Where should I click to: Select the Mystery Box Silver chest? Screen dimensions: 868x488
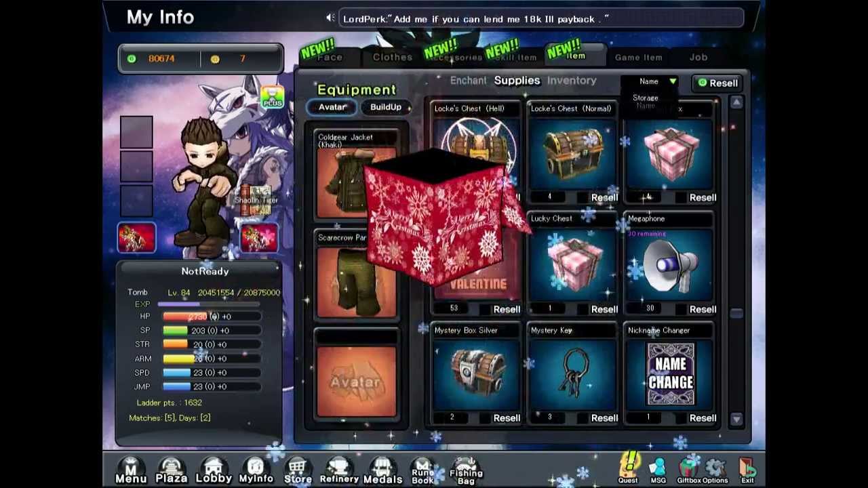pos(475,376)
